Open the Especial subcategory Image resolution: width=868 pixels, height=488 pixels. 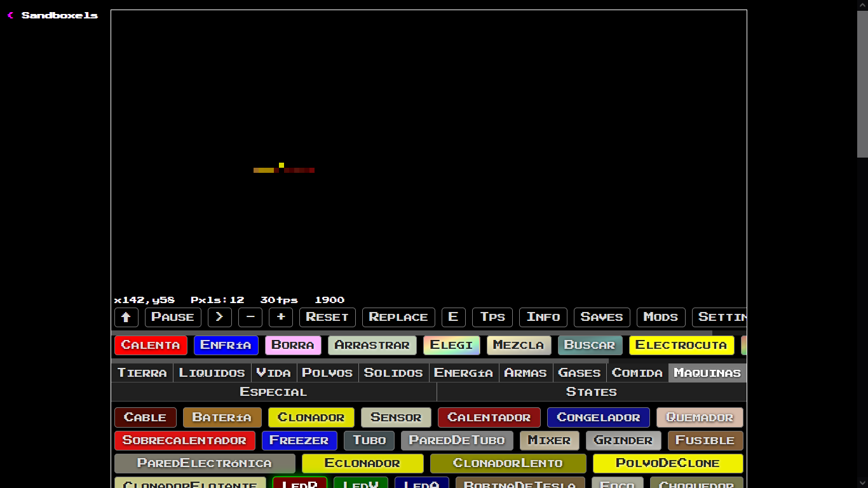274,392
